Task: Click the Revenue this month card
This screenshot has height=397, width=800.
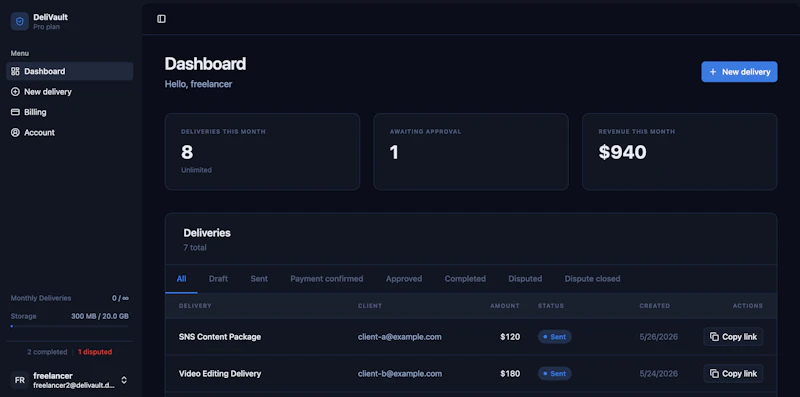Action: click(680, 152)
